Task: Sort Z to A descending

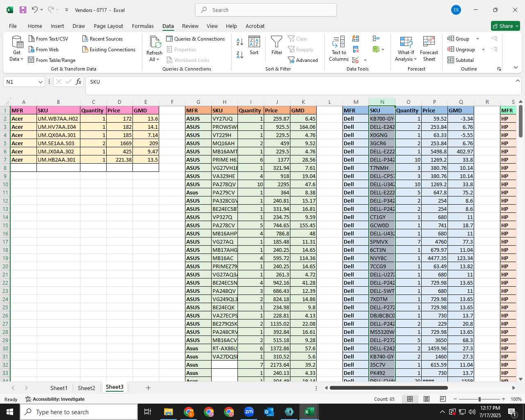Action: [x=240, y=55]
